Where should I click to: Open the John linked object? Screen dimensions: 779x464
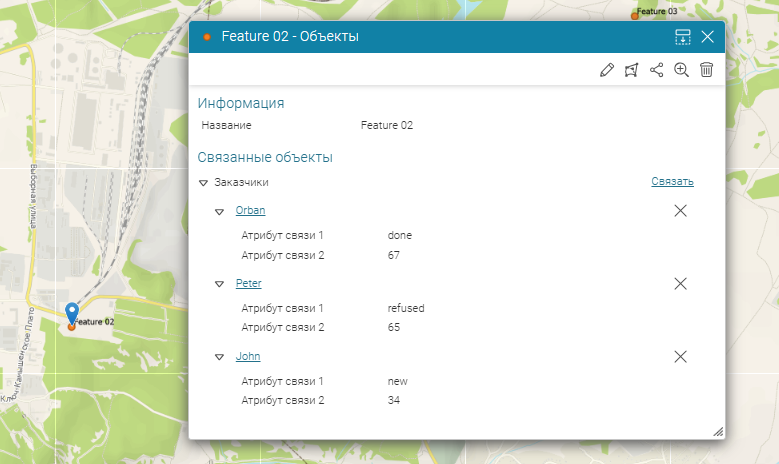point(247,356)
